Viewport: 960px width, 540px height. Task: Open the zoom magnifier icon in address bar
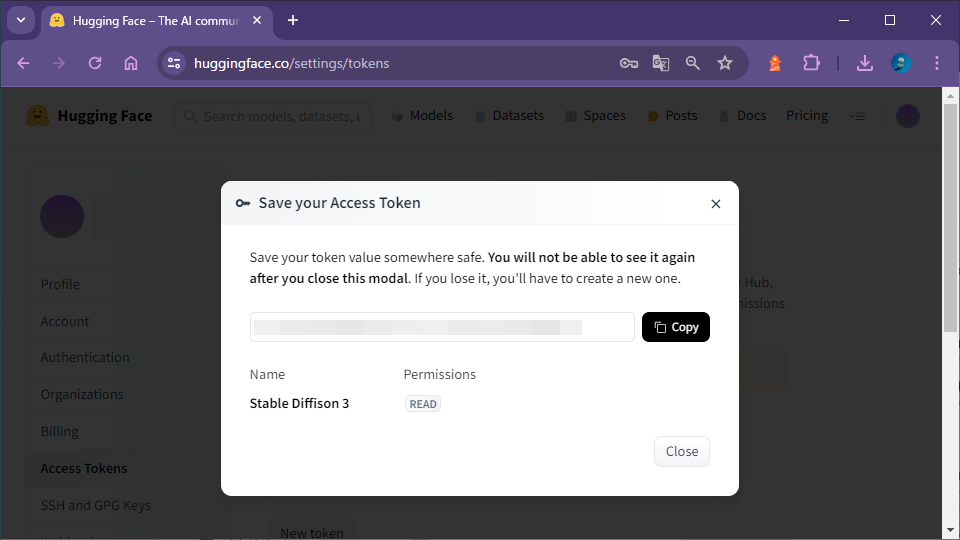point(693,63)
